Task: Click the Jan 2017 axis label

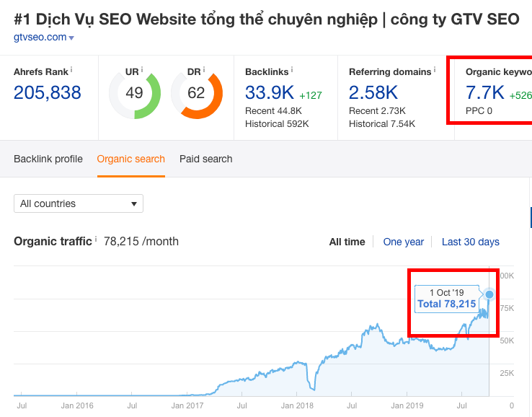Action: 187,405
